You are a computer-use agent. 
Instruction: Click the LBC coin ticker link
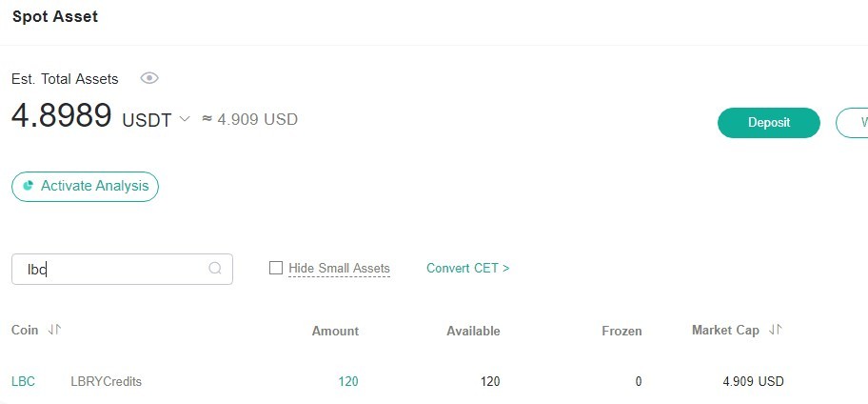pos(23,381)
